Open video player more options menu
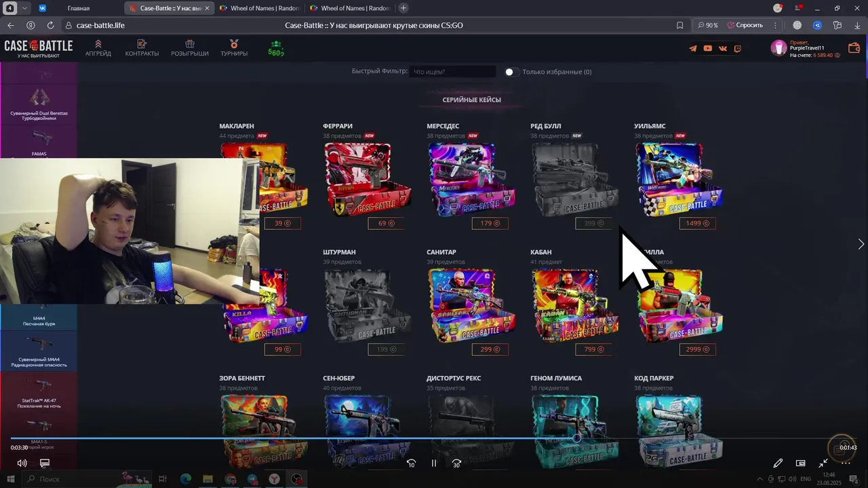The width and height of the screenshot is (868, 488). pos(846,463)
